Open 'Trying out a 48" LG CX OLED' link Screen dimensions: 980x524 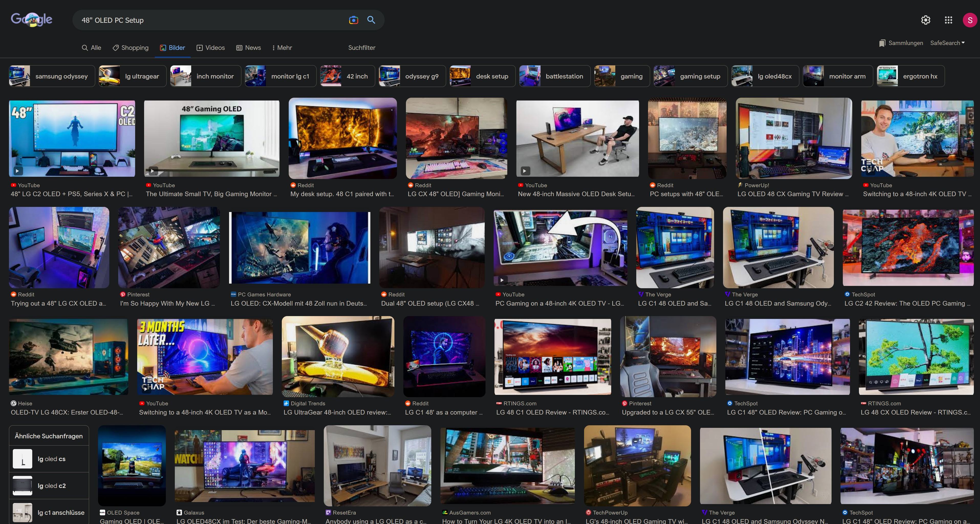pyautogui.click(x=59, y=304)
